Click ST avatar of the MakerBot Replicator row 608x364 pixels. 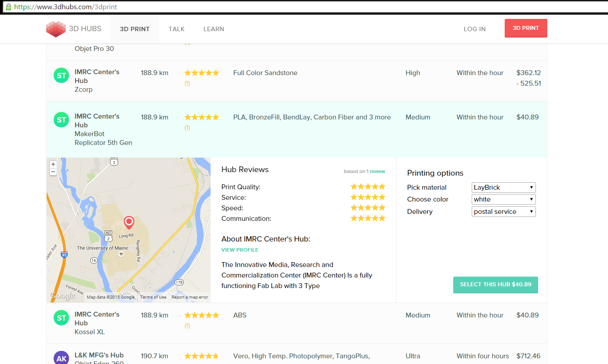click(62, 120)
